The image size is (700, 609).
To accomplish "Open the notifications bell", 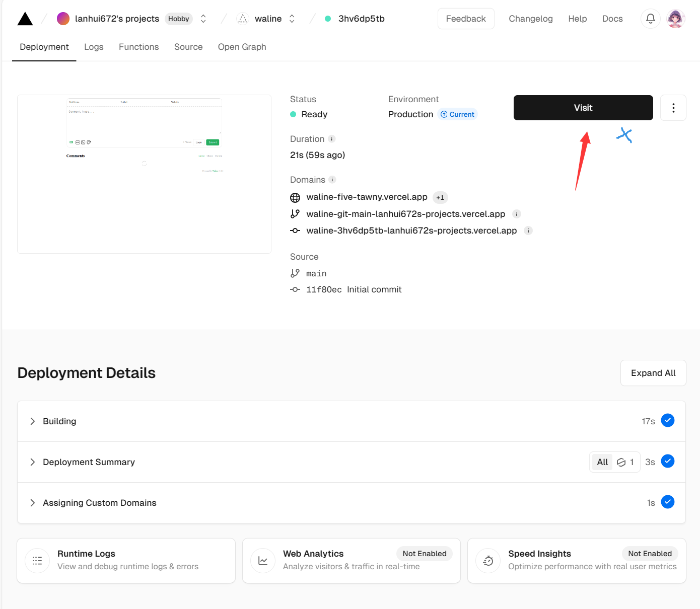I will (x=650, y=19).
